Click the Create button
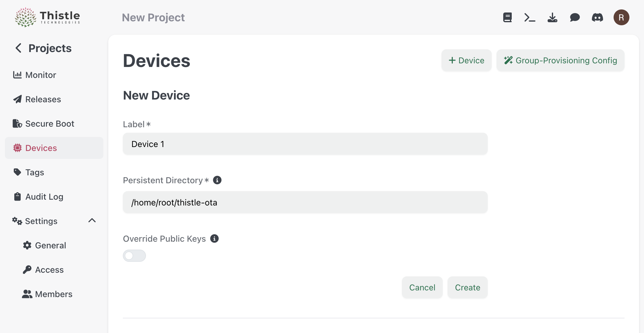644x333 pixels. click(467, 287)
